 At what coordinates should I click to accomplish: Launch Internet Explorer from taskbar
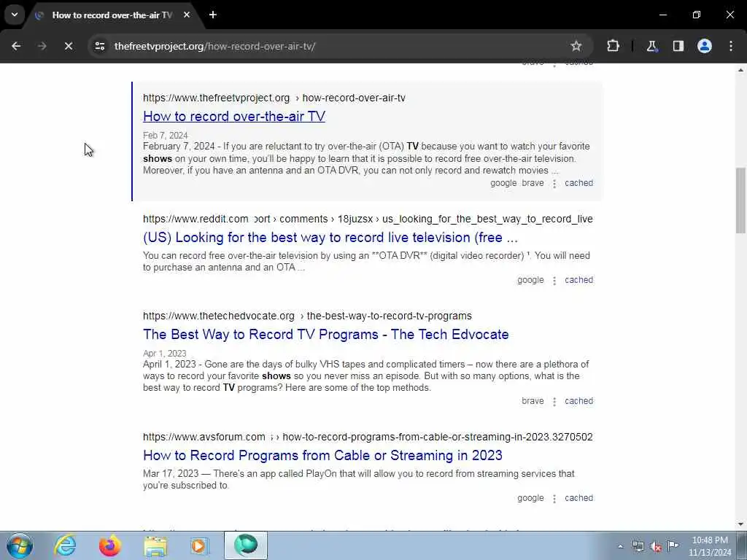65,545
